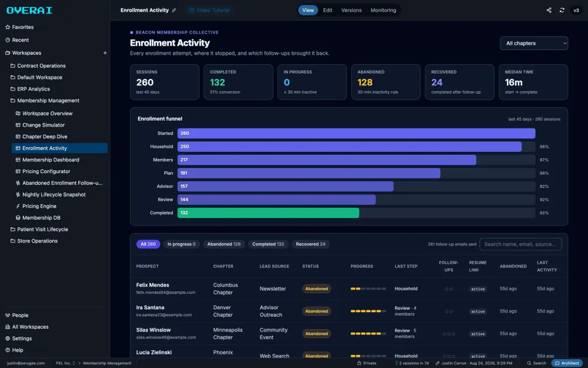Click the green Completed funnel bar

point(268,213)
